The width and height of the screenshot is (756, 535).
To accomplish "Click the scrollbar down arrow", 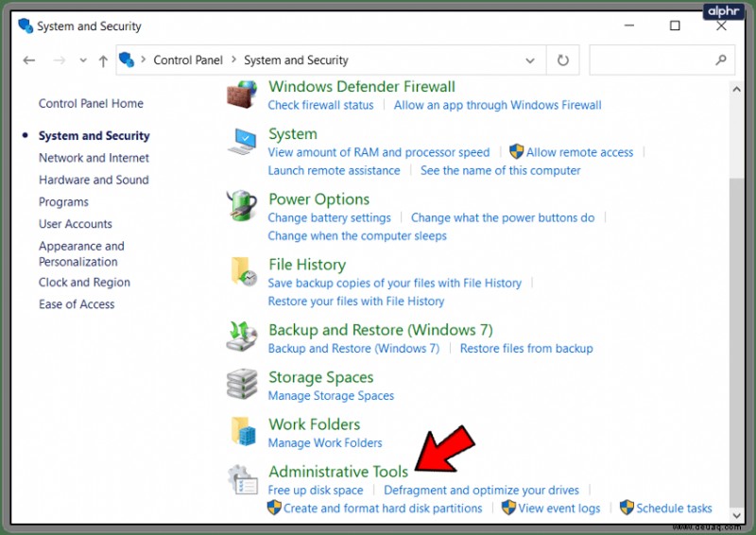I will tap(736, 516).
